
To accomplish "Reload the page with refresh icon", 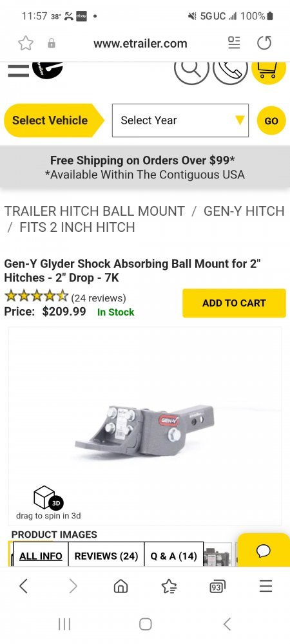I will [264, 43].
